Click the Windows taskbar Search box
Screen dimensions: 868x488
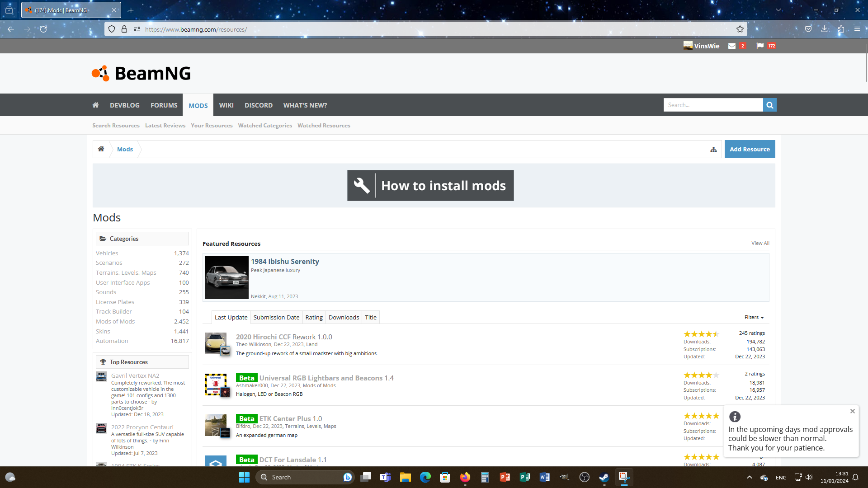[x=304, y=477]
